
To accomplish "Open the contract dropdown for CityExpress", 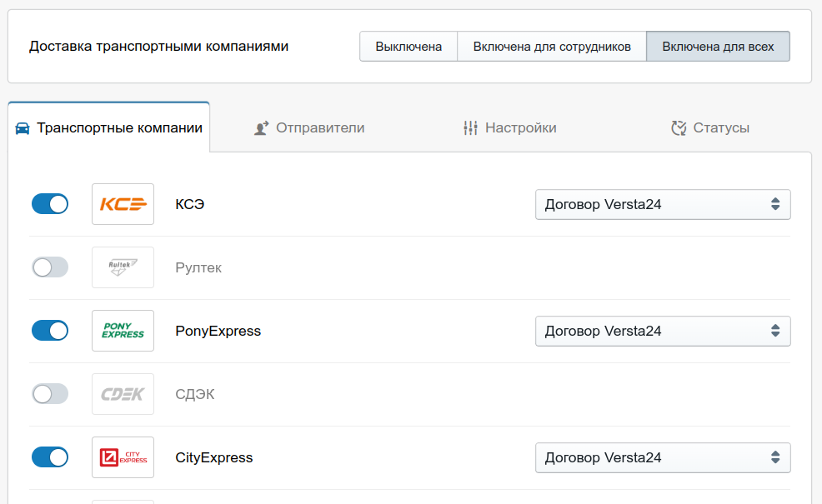I will [663, 458].
